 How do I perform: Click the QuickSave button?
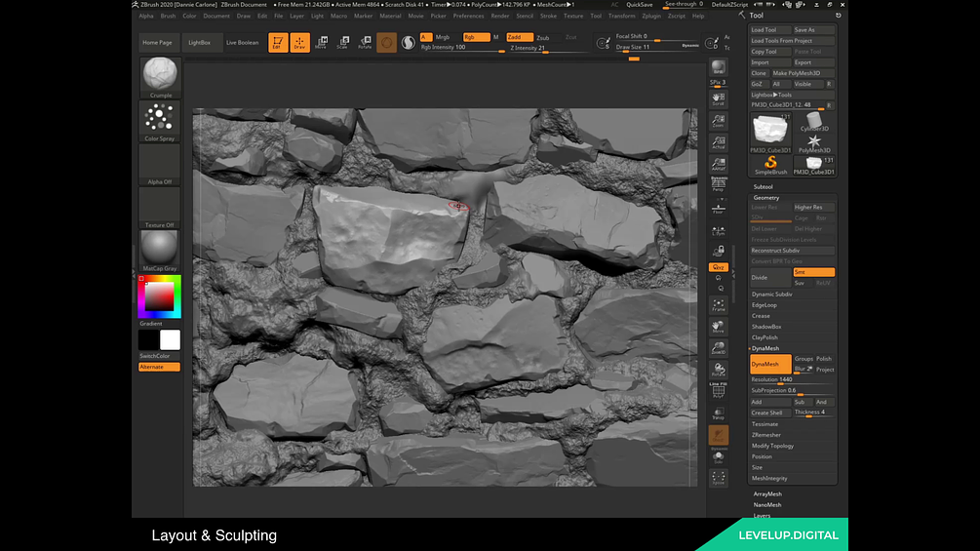pyautogui.click(x=640, y=4)
